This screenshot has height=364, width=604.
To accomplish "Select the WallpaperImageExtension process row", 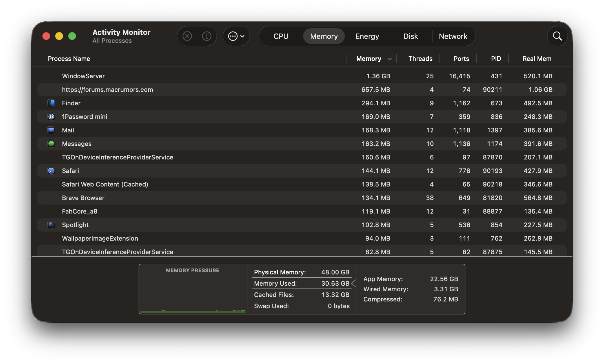I will [302, 238].
